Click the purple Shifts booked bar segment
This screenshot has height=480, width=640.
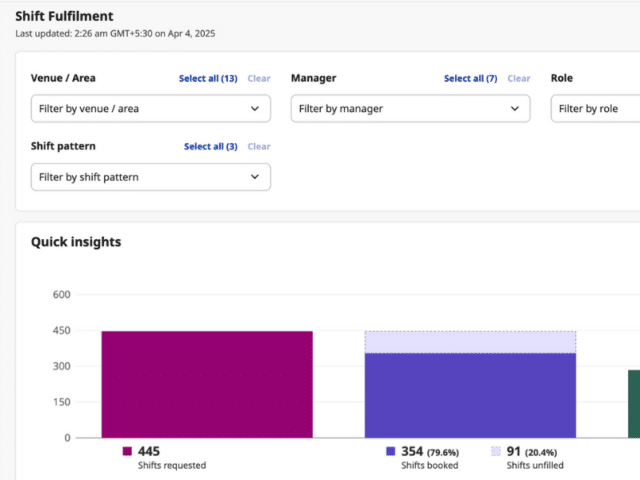[470, 396]
